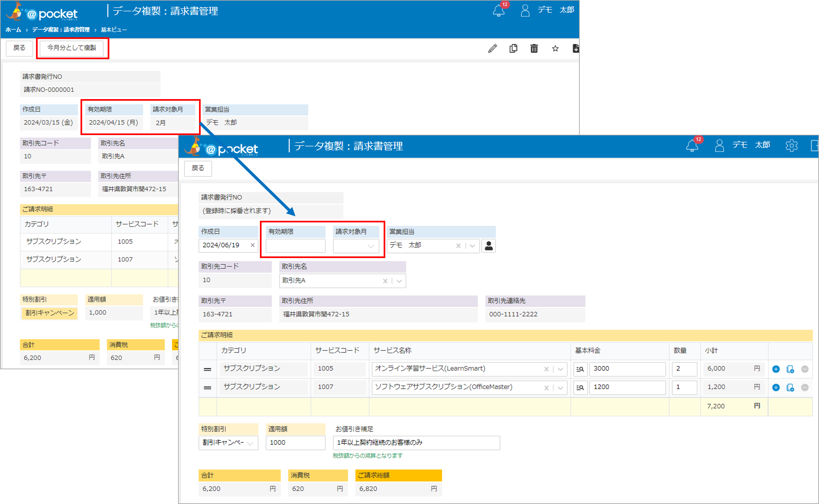819x504 pixels.
Task: Click (登録時に採番されます) placeholder text
Action: 237,211
